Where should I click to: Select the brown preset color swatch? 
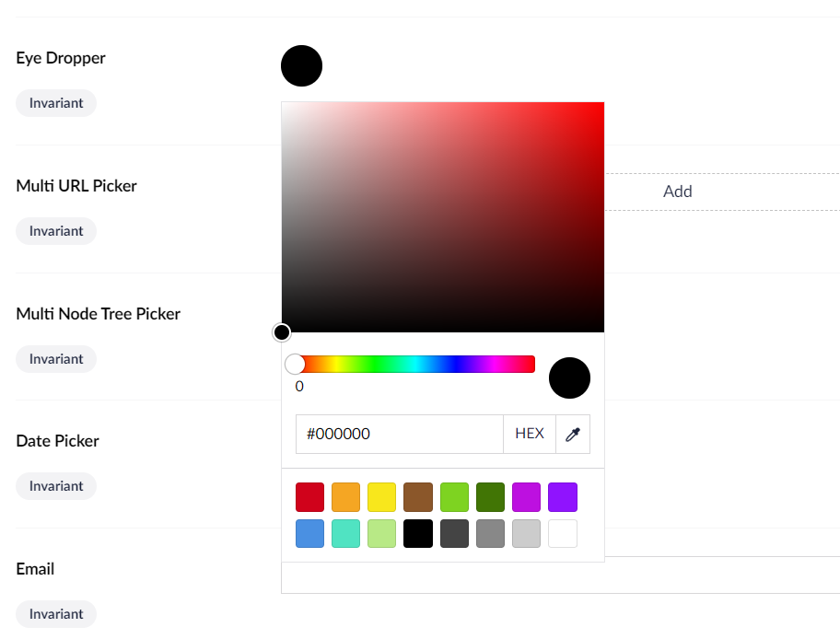click(417, 496)
